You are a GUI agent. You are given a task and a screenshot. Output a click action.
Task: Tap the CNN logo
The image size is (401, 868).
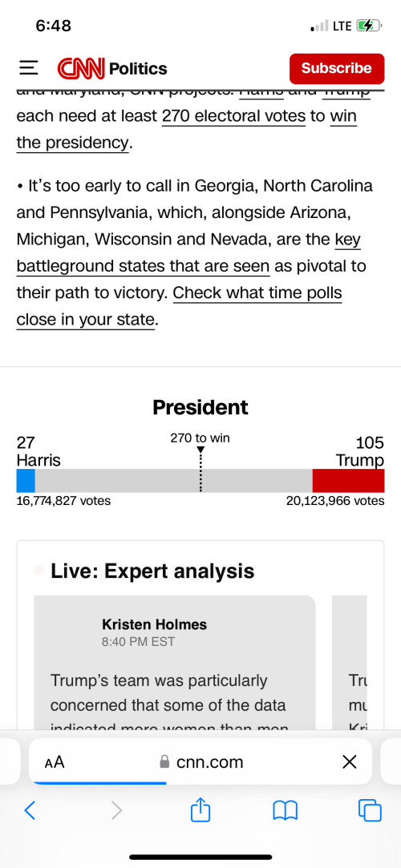(x=81, y=69)
